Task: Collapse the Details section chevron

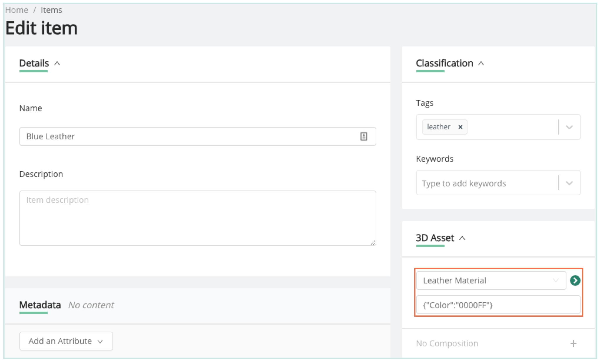Action: 57,64
